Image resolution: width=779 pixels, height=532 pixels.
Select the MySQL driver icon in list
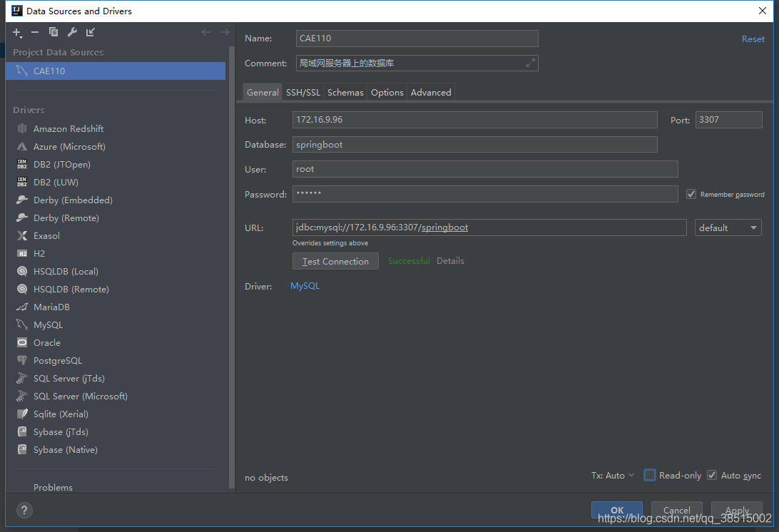(22, 325)
